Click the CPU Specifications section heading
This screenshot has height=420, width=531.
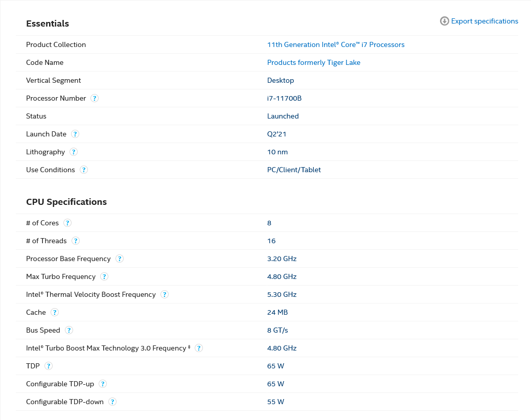pos(66,202)
